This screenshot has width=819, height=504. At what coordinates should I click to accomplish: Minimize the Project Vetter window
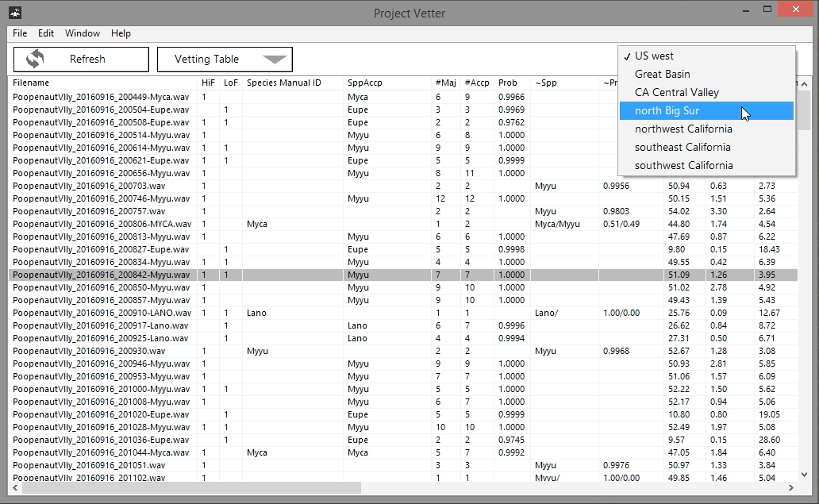tap(745, 10)
